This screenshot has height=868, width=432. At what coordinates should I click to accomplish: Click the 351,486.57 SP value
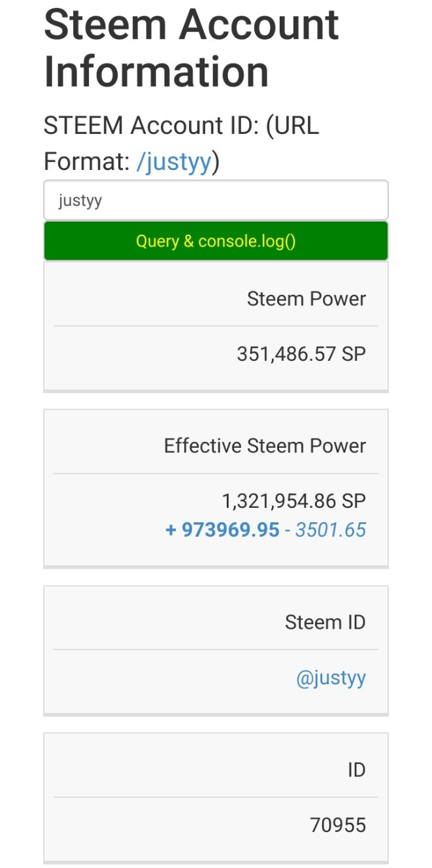(x=301, y=354)
